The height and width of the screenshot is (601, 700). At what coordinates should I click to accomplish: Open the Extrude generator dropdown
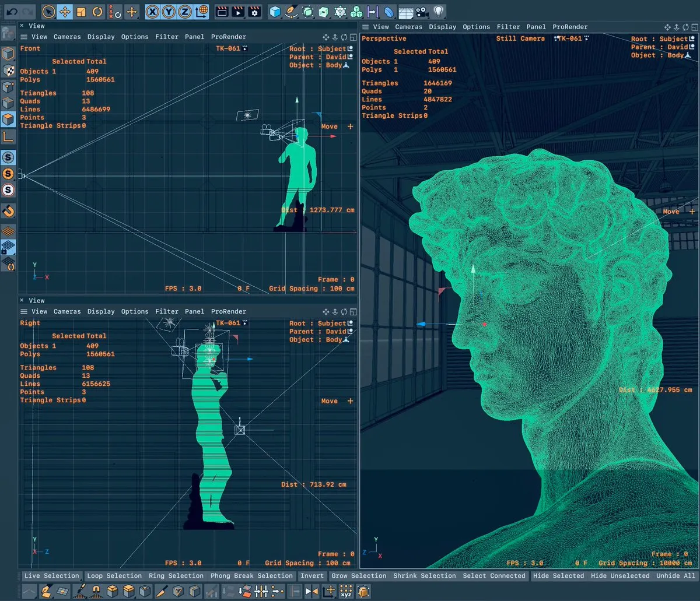324,11
